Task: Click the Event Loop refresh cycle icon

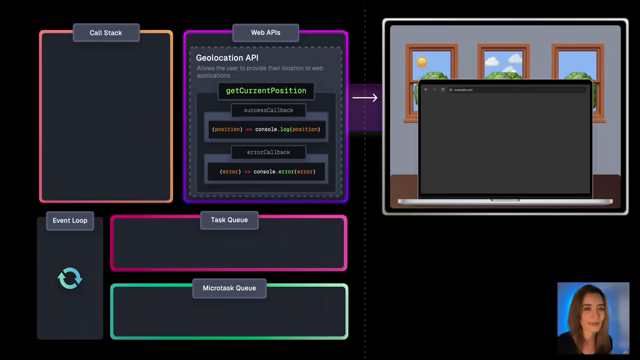Action: (x=70, y=278)
